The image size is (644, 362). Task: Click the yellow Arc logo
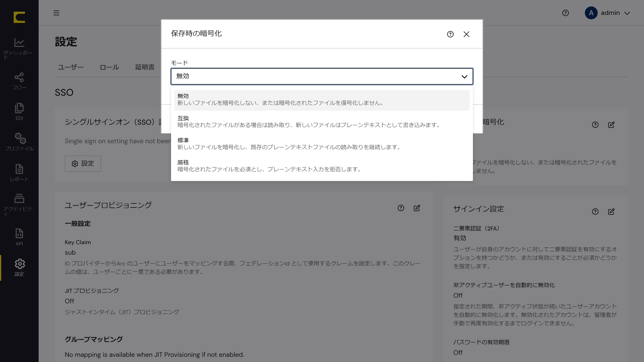pyautogui.click(x=19, y=17)
